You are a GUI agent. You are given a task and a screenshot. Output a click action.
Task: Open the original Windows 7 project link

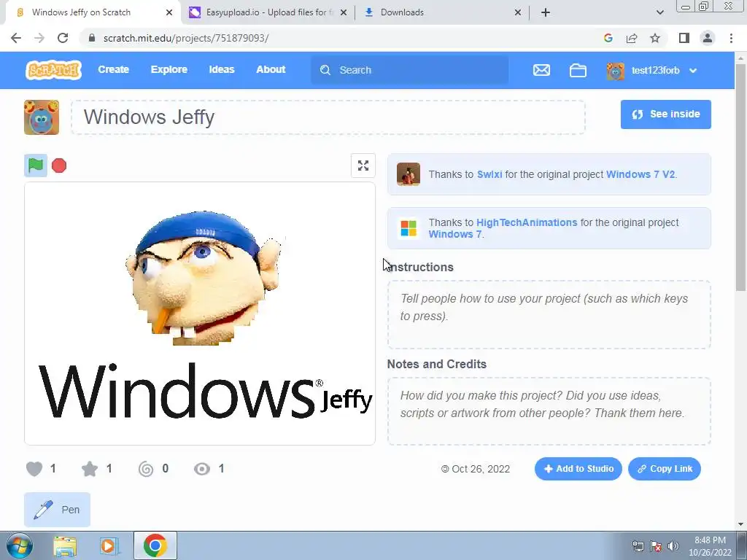tap(454, 234)
